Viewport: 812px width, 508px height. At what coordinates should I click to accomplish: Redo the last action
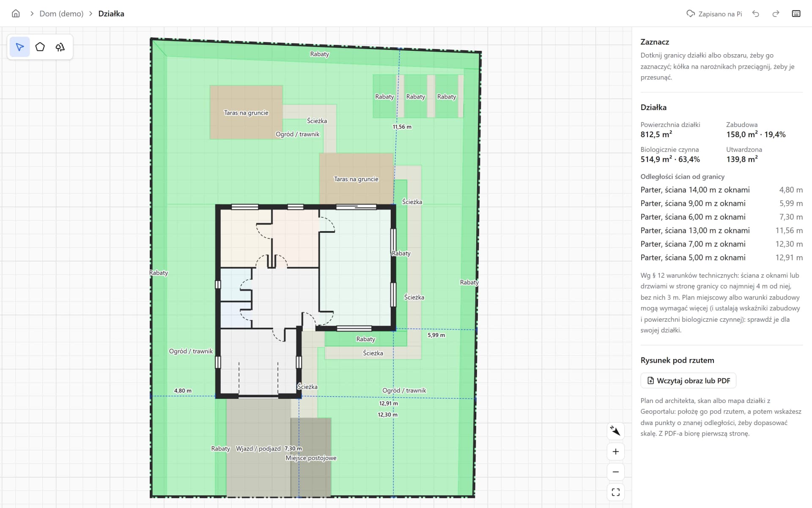tap(776, 14)
